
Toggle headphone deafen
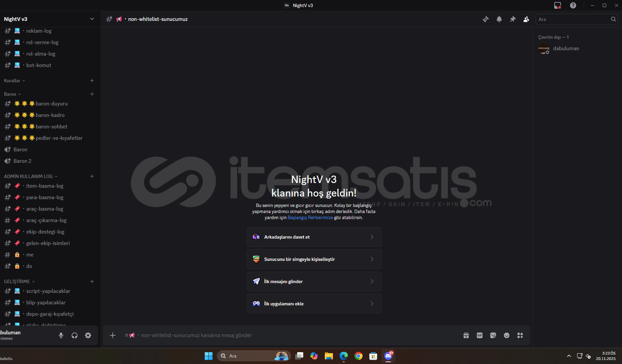point(75,335)
